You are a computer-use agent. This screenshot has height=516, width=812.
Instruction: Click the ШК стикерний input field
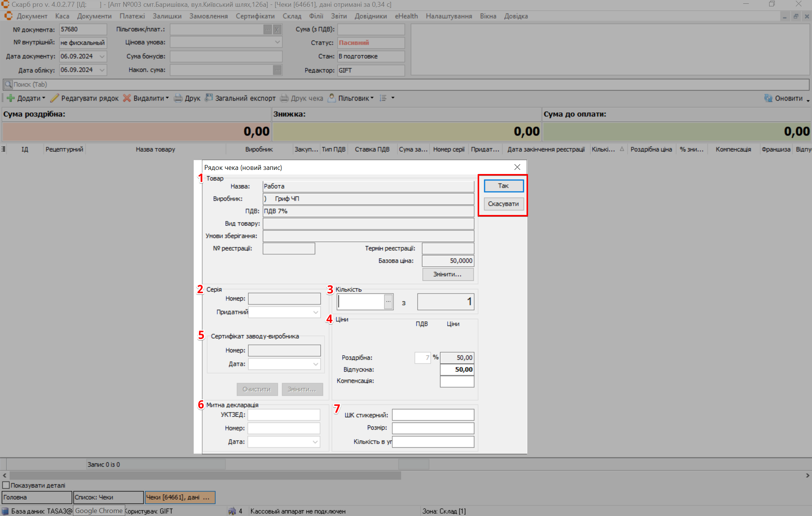[433, 415]
